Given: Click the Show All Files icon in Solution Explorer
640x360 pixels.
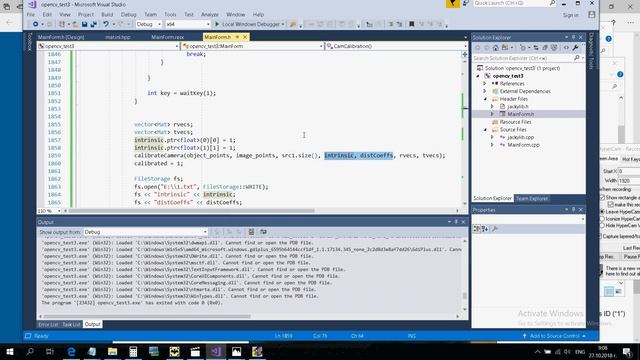Looking at the screenshot, I should tap(554, 48).
